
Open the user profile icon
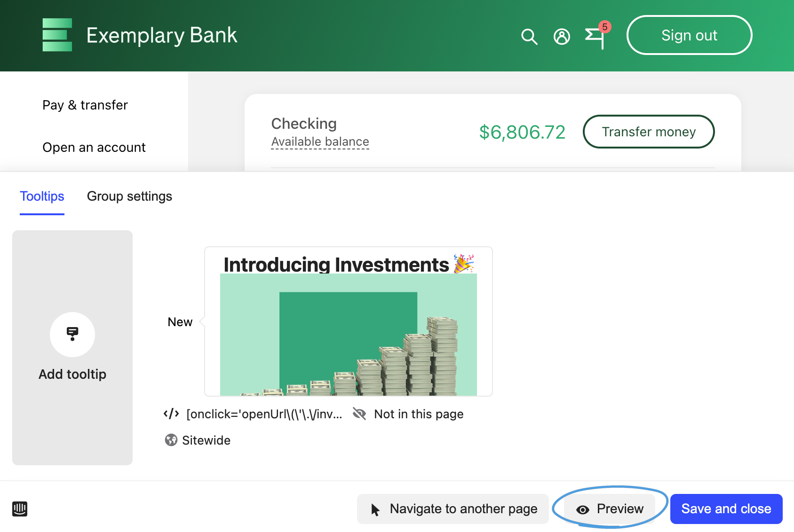562,36
